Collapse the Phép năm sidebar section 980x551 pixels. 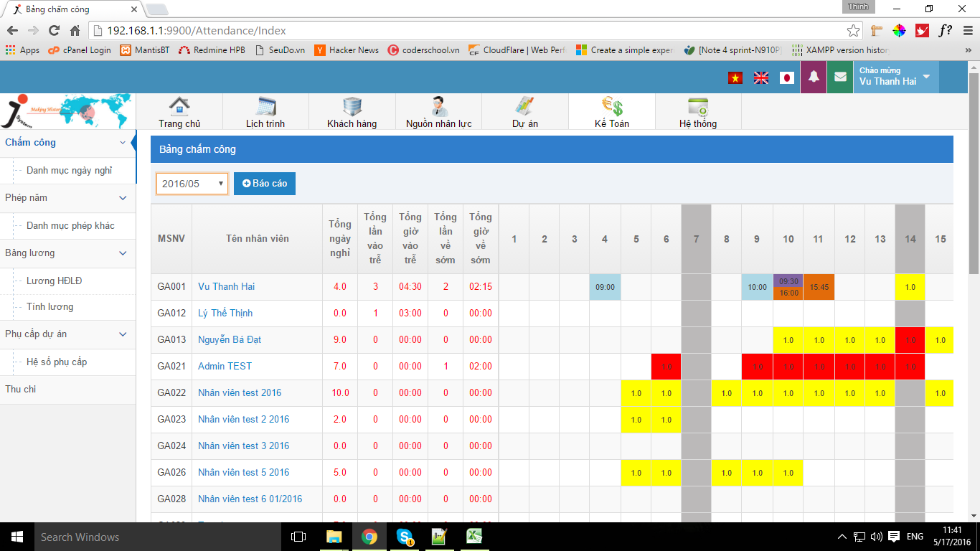click(x=123, y=198)
